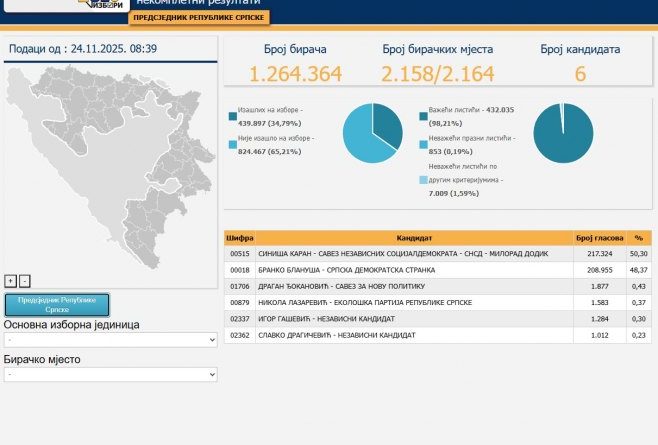Screen dimensions: 658x445
Task: Sort by the 'Број гласова' column header
Action: click(597, 238)
